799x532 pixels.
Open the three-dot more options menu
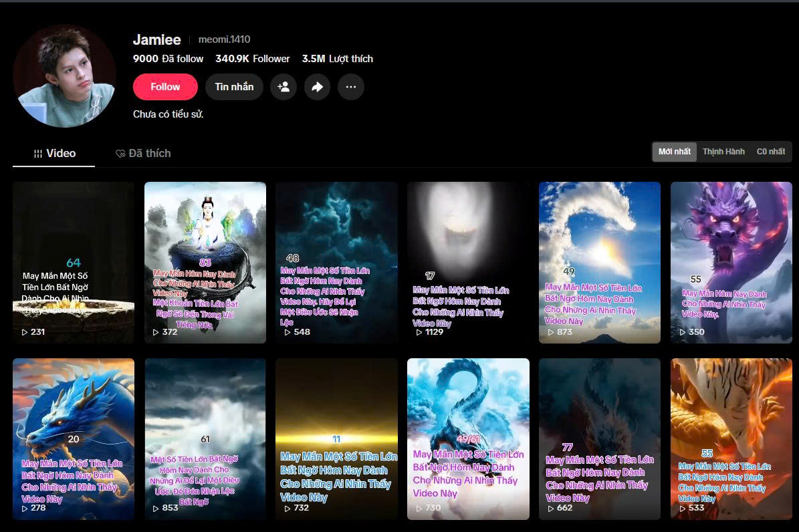(350, 87)
